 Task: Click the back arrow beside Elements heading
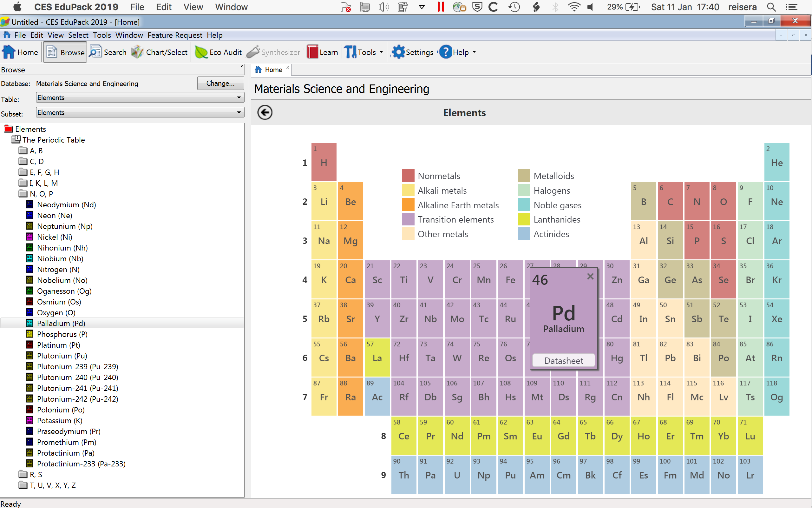265,112
